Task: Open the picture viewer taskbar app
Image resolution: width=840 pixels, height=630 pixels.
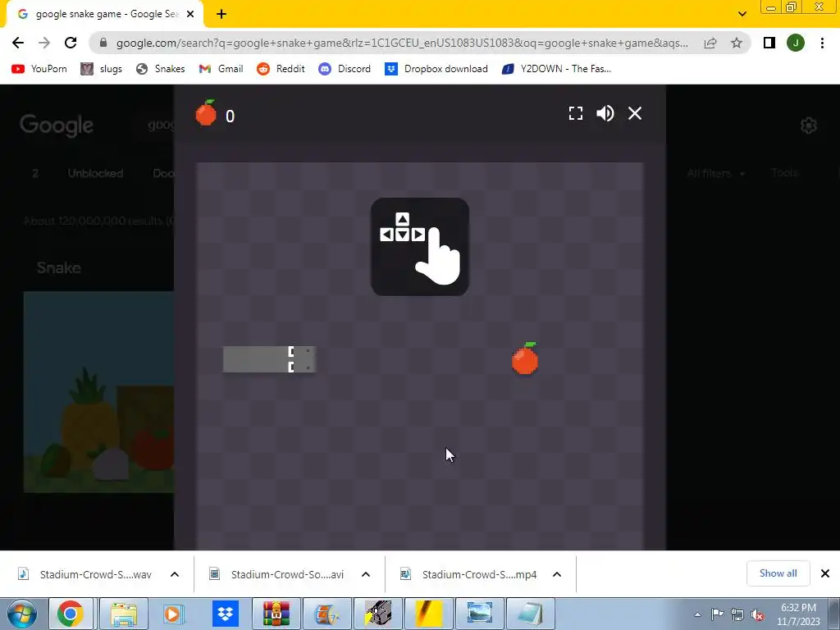Action: point(479,614)
